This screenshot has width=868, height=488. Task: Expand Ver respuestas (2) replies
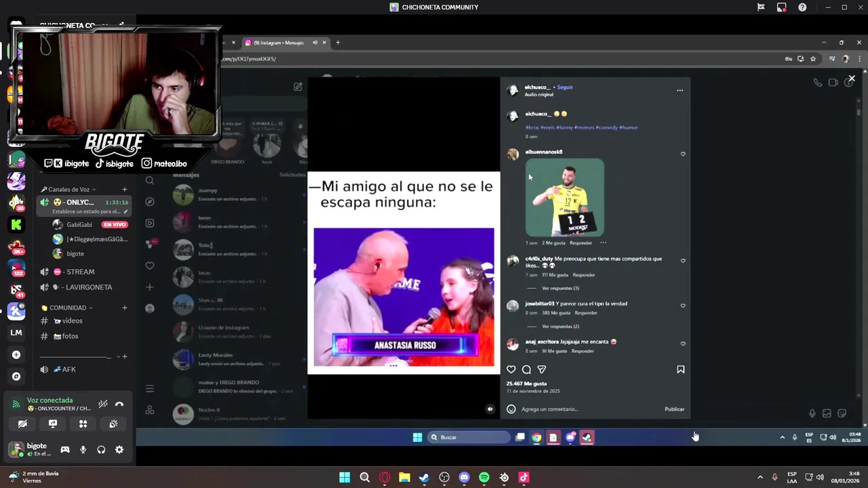click(560, 326)
